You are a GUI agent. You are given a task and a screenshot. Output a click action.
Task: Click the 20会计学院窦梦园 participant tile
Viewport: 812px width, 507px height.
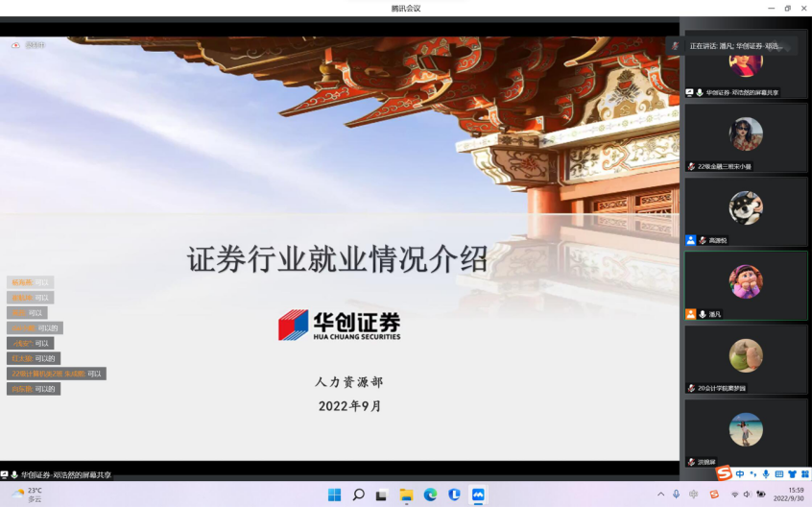(x=746, y=359)
